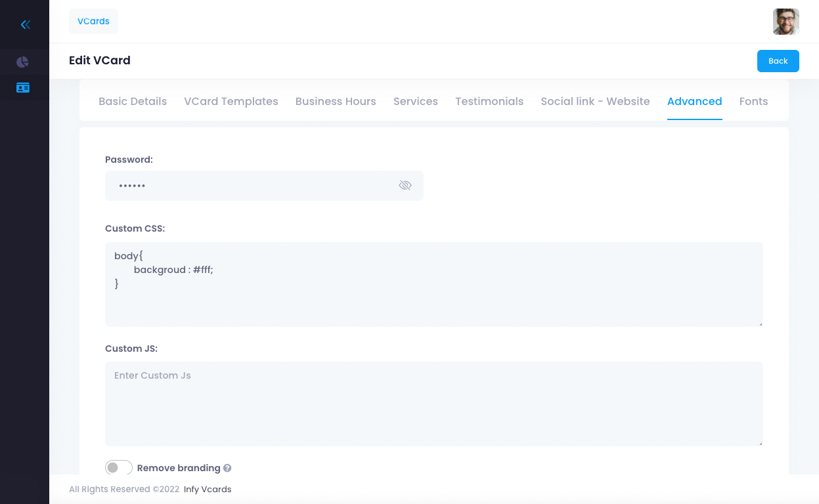Open the user profile avatar
This screenshot has height=504, width=819.
click(x=786, y=22)
